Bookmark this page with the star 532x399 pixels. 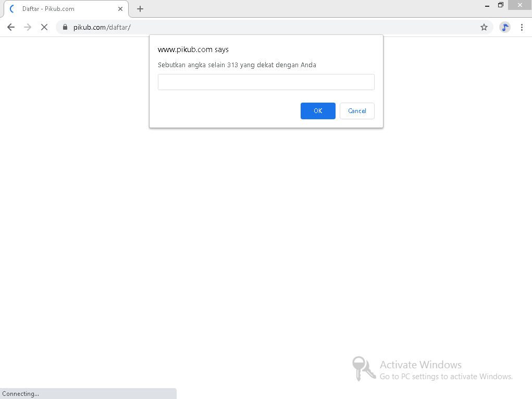pos(484,27)
